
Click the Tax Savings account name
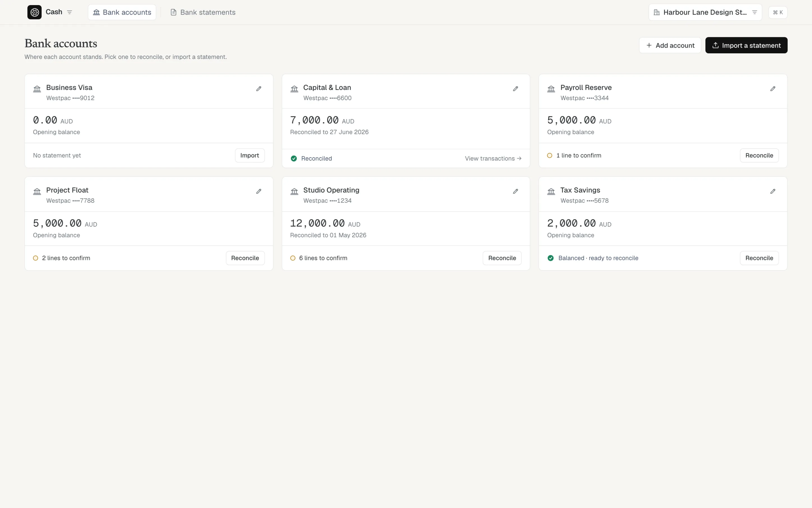pyautogui.click(x=580, y=190)
